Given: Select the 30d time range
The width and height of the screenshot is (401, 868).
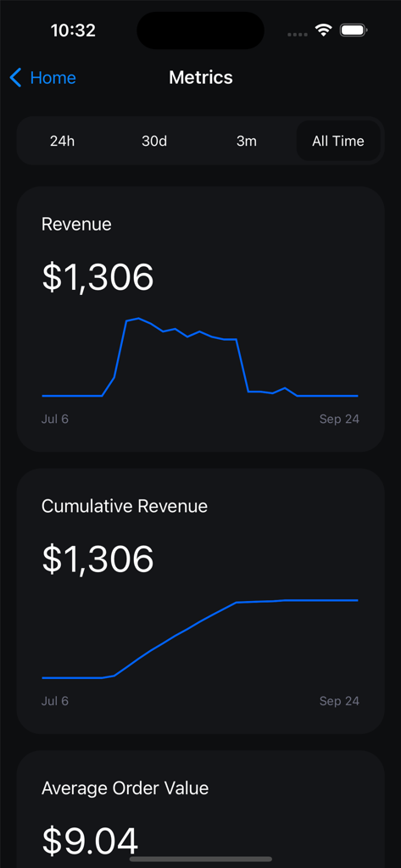Looking at the screenshot, I should click(x=154, y=142).
